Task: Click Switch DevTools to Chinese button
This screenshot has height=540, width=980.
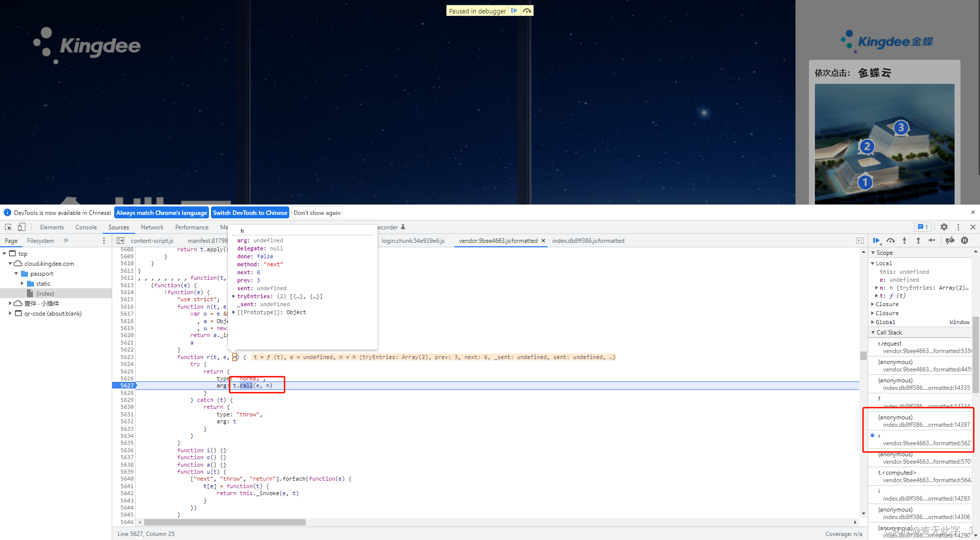Action: pyautogui.click(x=250, y=212)
